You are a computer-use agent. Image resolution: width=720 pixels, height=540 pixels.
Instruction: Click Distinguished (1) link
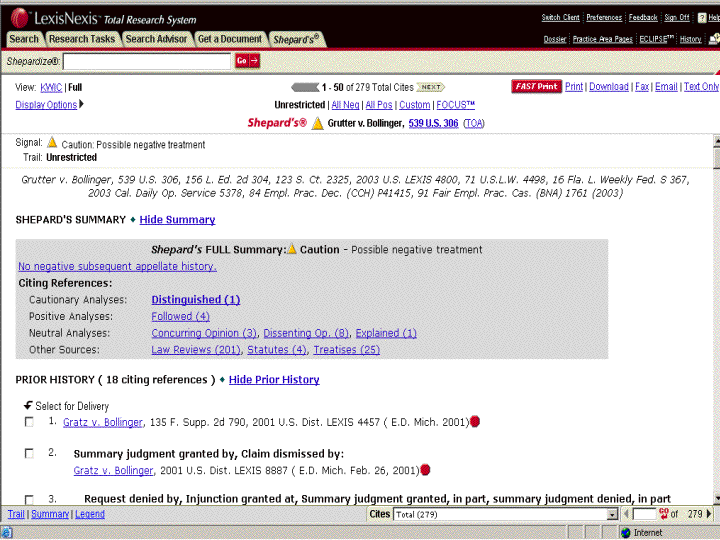(x=196, y=300)
